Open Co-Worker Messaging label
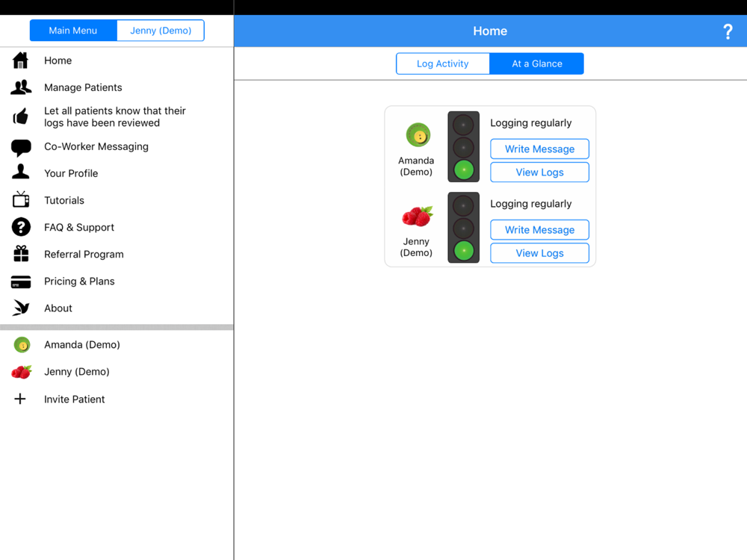This screenshot has height=560, width=747. coord(96,146)
